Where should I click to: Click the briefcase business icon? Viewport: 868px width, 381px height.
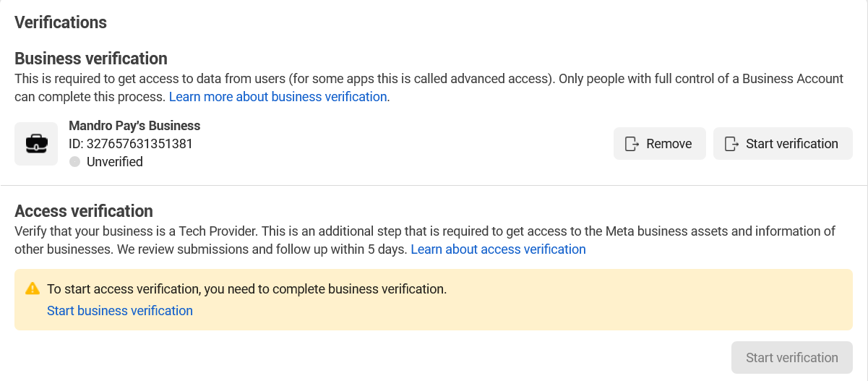coord(36,144)
